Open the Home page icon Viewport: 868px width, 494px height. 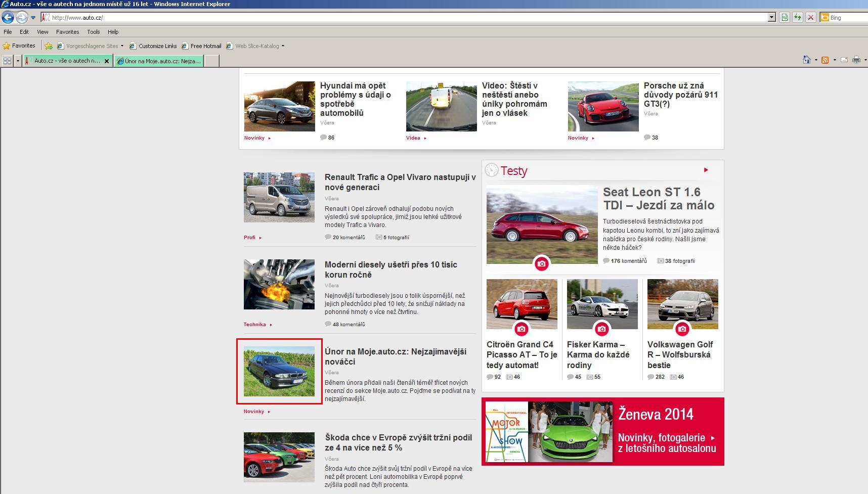(806, 60)
